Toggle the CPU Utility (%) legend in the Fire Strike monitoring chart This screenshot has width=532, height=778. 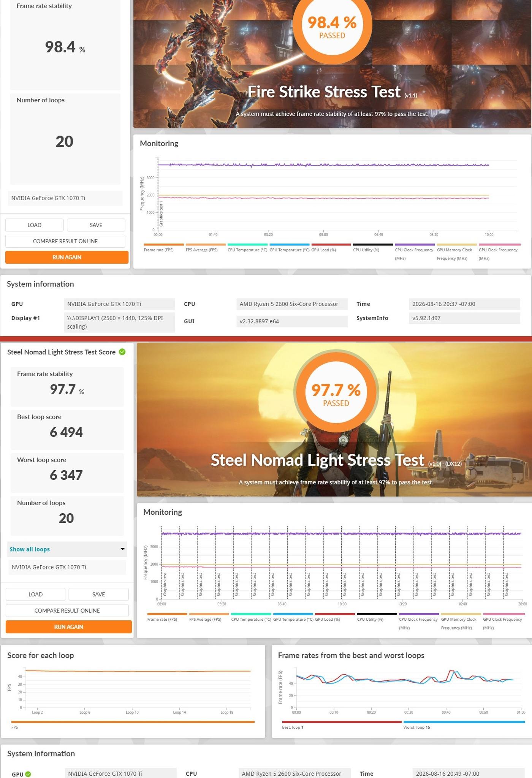[x=373, y=248]
